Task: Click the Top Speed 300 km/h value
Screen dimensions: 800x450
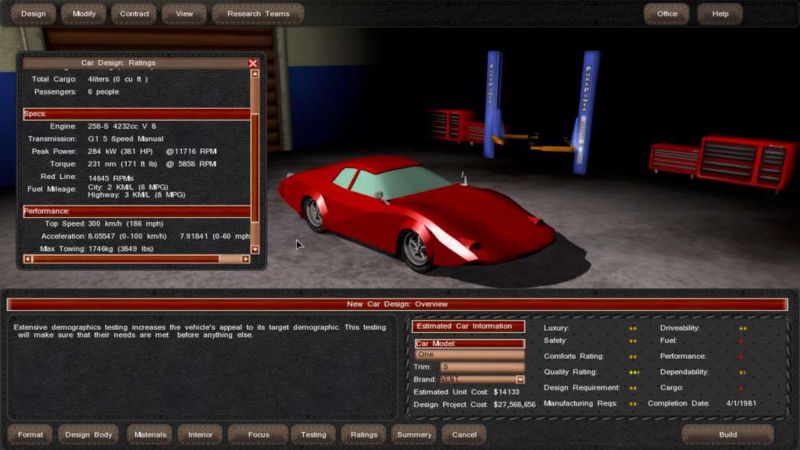Action: 126,223
